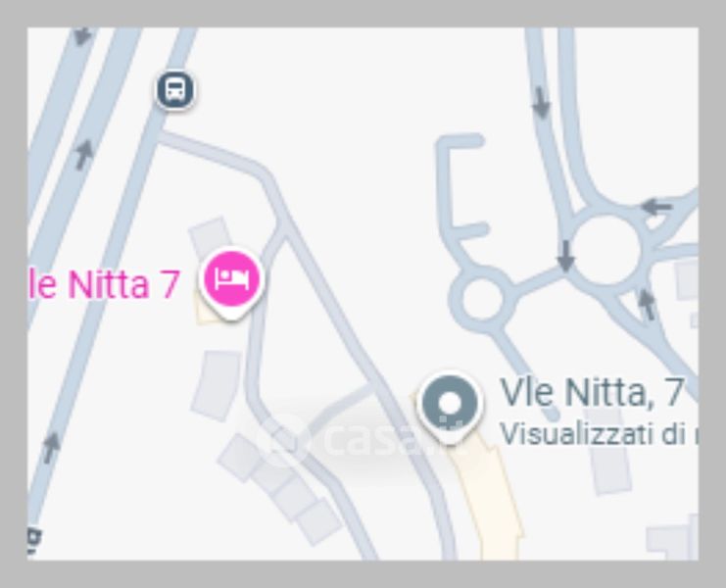Click the gray building below the hotel marker

point(217,386)
